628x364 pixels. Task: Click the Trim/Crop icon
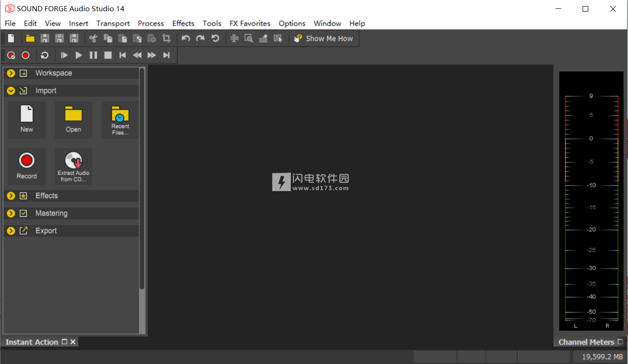click(x=166, y=38)
